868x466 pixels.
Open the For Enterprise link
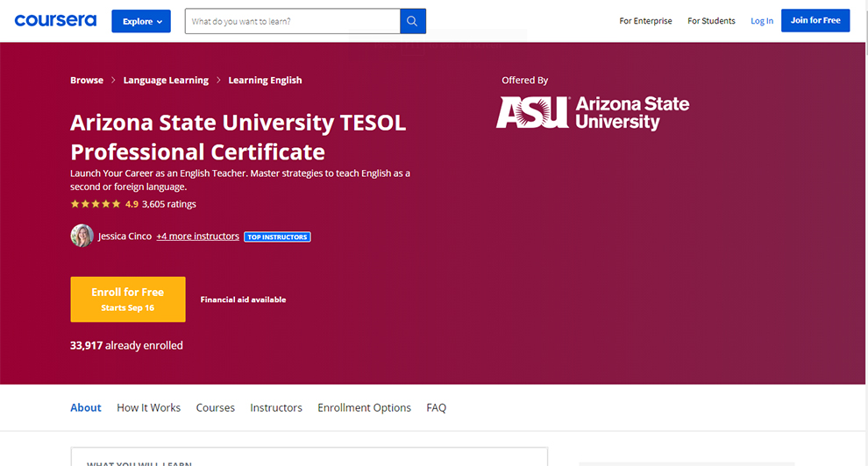tap(645, 21)
